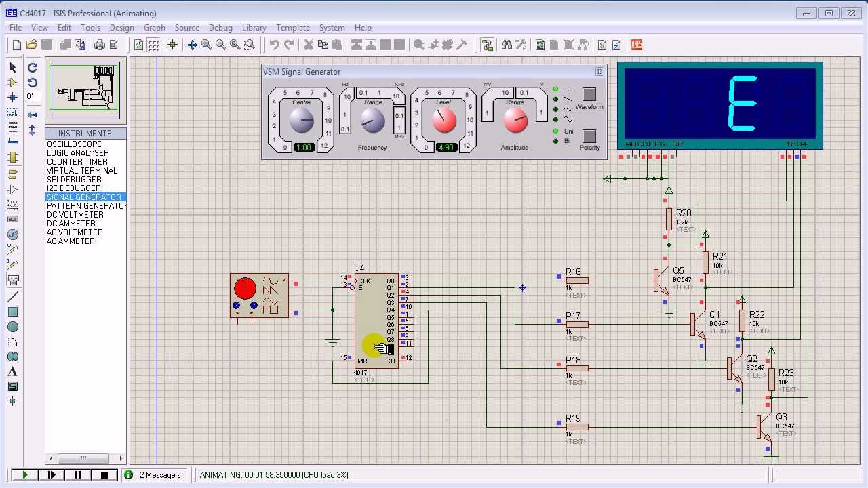Select AC AMMETER in the instruments list
The image size is (868, 488).
(85, 241)
